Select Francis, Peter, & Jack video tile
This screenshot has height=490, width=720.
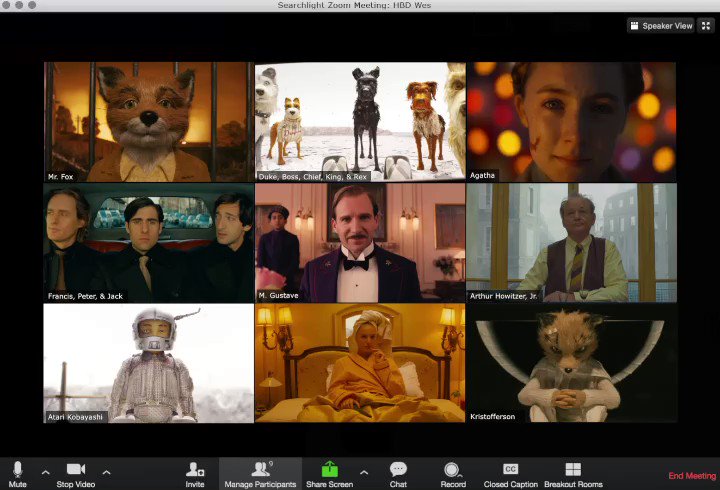click(149, 242)
